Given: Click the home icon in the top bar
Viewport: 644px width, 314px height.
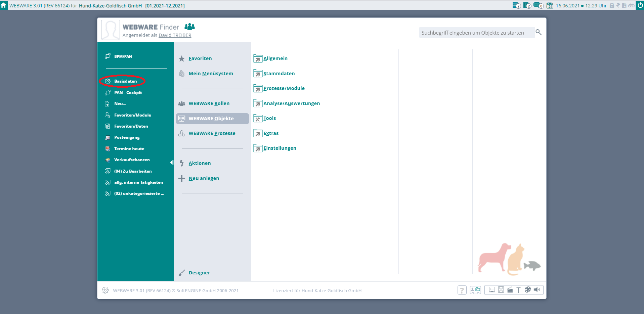Looking at the screenshot, I should 4,5.
